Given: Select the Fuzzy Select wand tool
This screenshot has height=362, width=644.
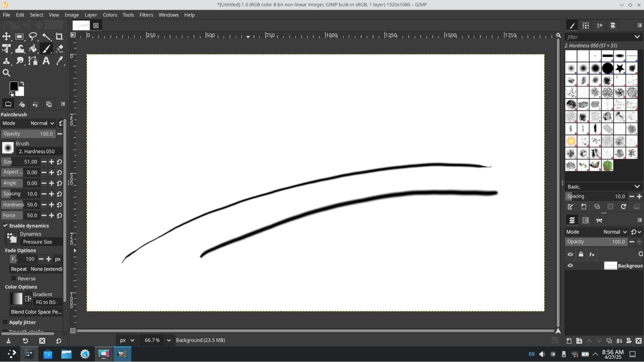Looking at the screenshot, I should (46, 36).
